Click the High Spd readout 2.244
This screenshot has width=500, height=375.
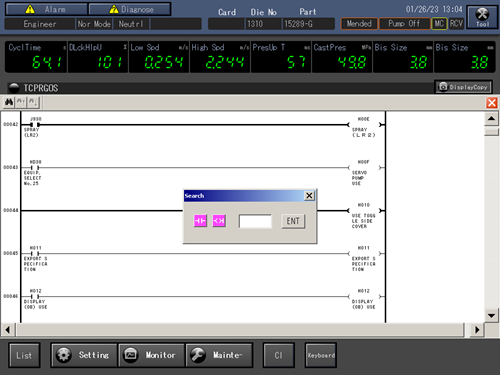[220, 57]
